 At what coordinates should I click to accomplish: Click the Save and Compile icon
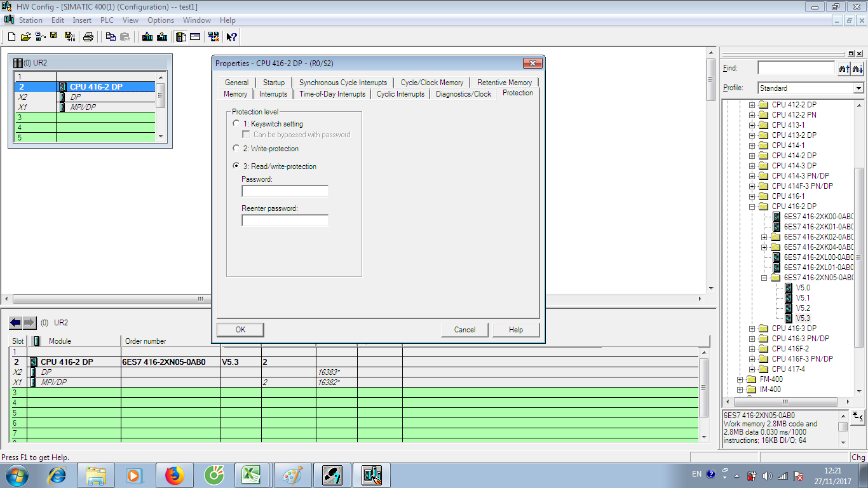pos(69,37)
